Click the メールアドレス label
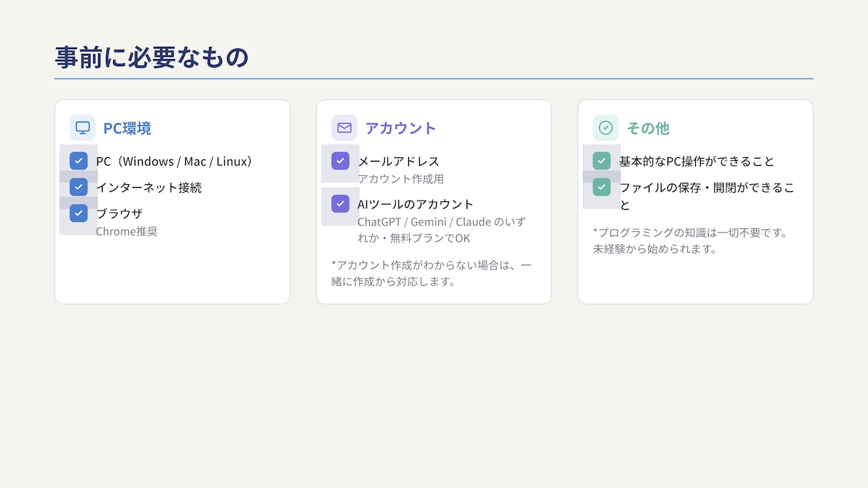 (x=398, y=161)
